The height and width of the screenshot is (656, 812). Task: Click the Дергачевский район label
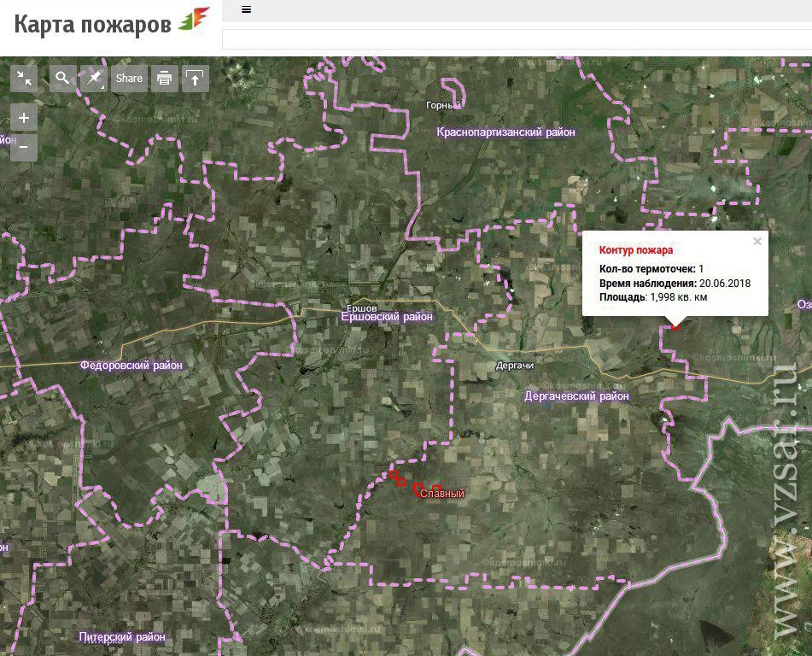pos(576,396)
